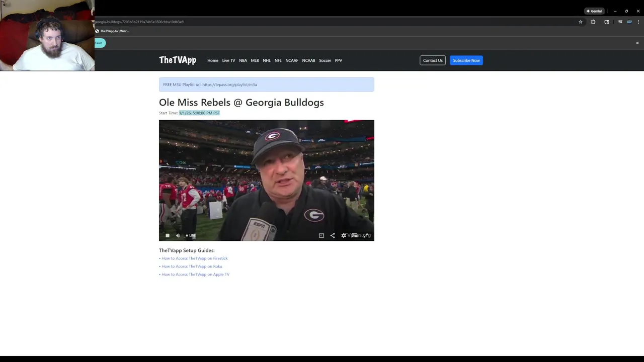Select the TheTVApp.to browser tab
The width and height of the screenshot is (644, 362).
112,31
